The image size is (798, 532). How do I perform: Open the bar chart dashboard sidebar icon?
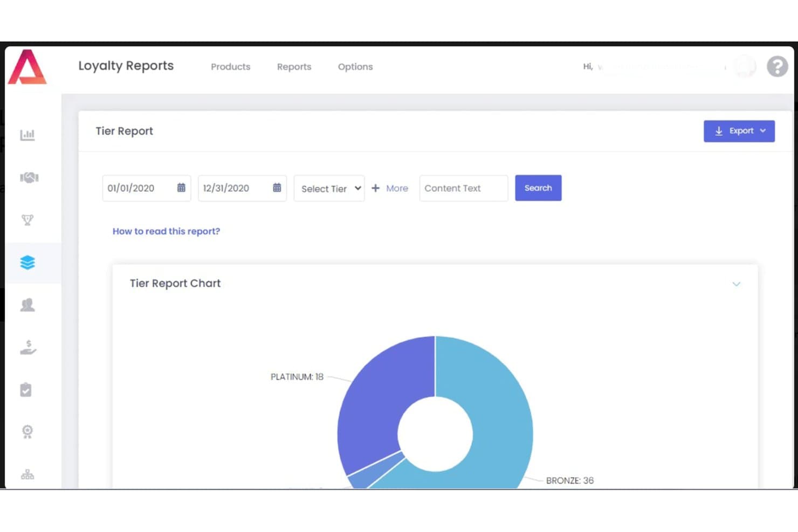click(27, 135)
